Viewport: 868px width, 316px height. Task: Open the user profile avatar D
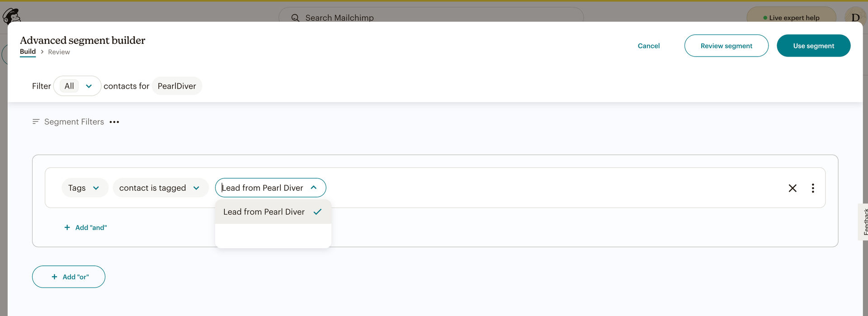855,18
